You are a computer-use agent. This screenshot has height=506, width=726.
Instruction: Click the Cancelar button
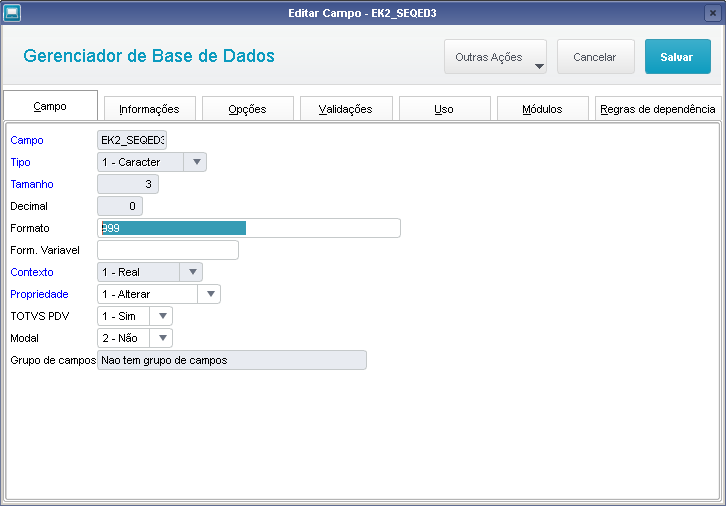[595, 57]
